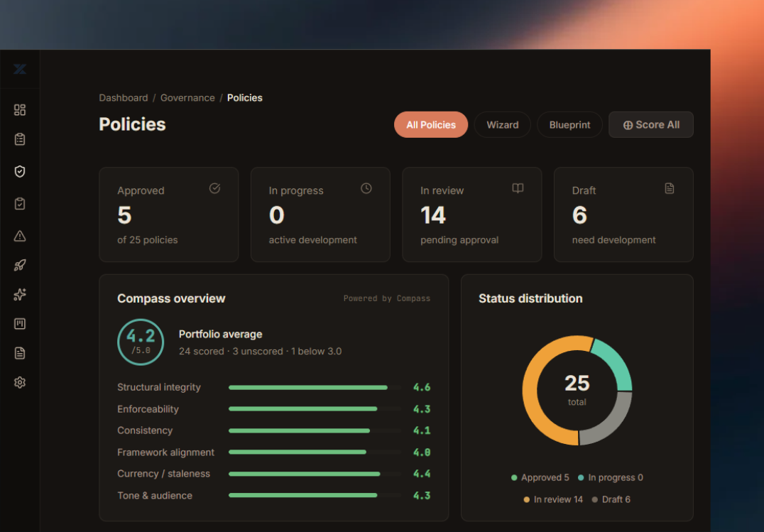Click the 4.2 portfolio score circle
The height and width of the screenshot is (532, 764).
pos(141,342)
